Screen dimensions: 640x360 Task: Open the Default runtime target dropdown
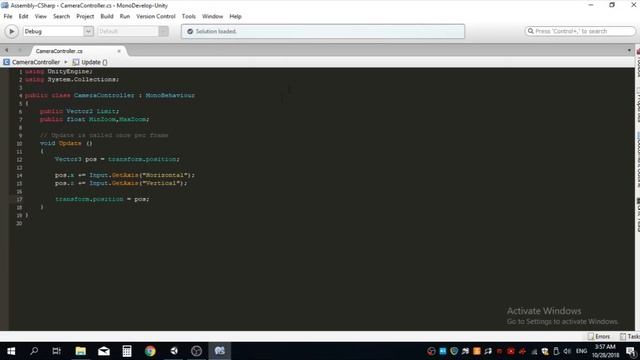click(133, 31)
